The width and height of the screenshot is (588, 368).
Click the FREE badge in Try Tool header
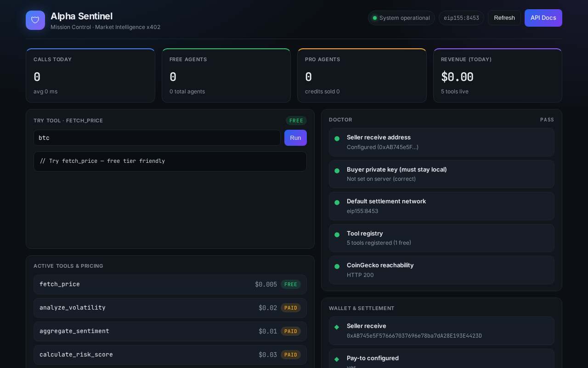[x=296, y=121]
